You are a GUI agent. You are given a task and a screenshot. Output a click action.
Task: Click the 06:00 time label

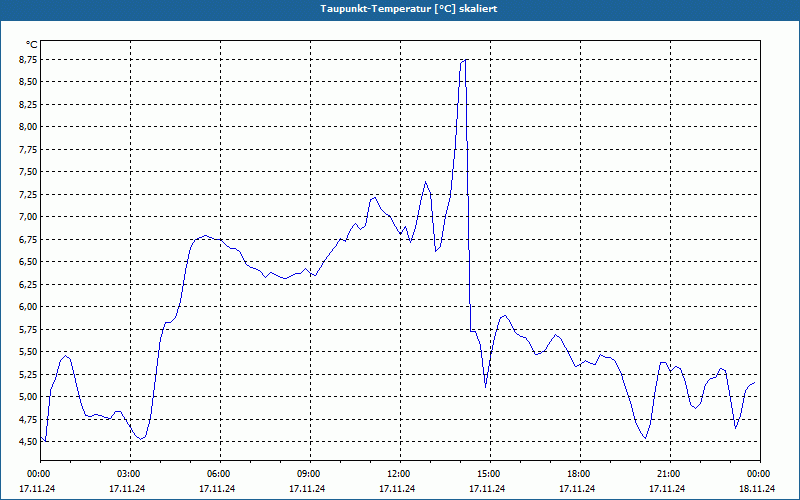click(220, 474)
